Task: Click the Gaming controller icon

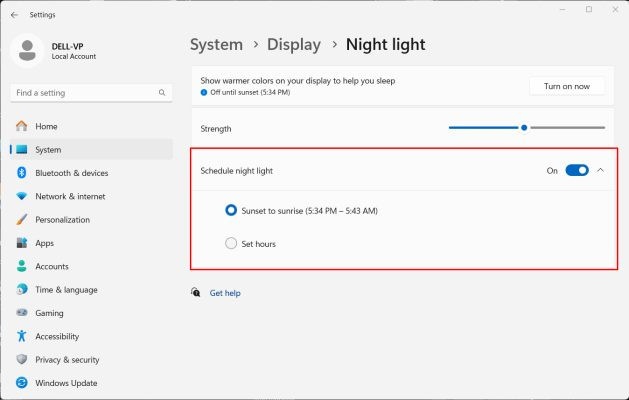Action: click(x=21, y=313)
